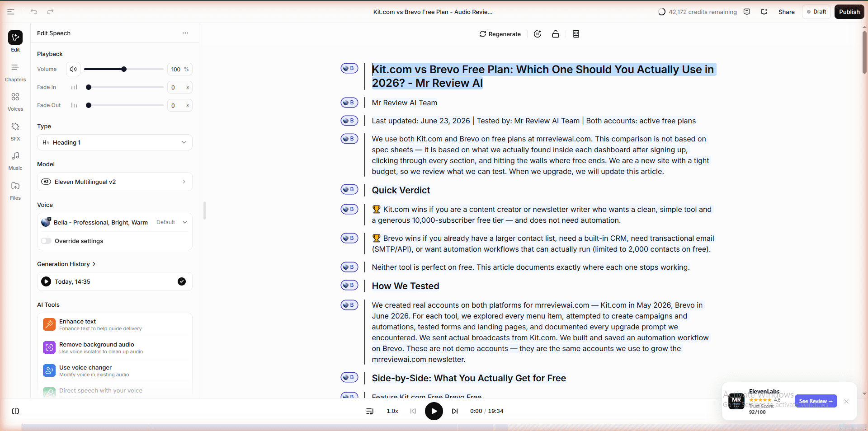Click the Volume percentage input field

tap(180, 69)
